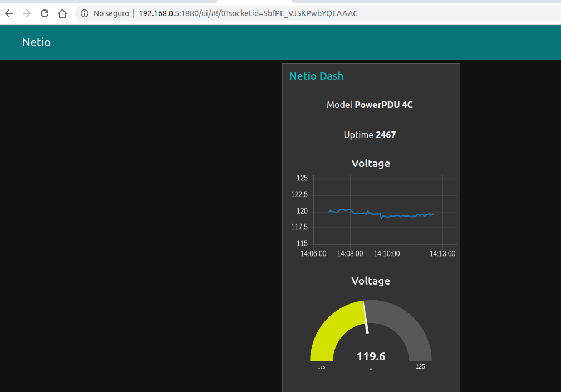Viewport: 561px width, 392px height.
Task: Click the 'Model PowerPDU 4C' text
Action: (x=370, y=105)
